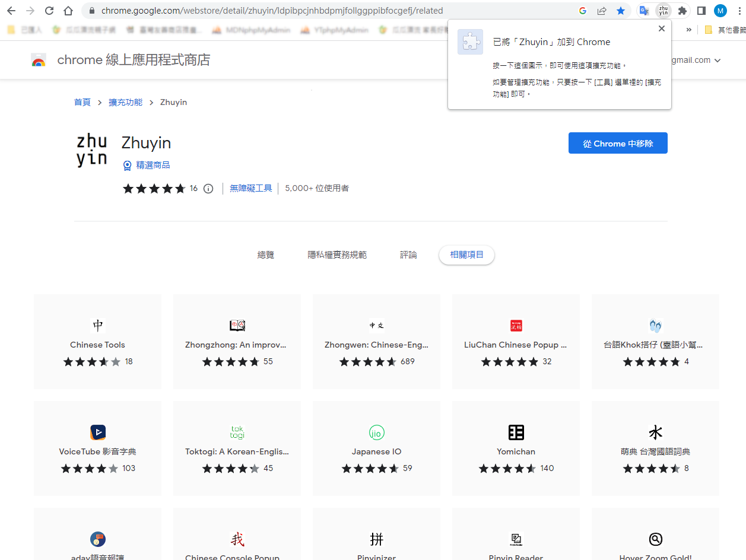View the 評論 tab
This screenshot has height=560, width=746.
point(408,255)
